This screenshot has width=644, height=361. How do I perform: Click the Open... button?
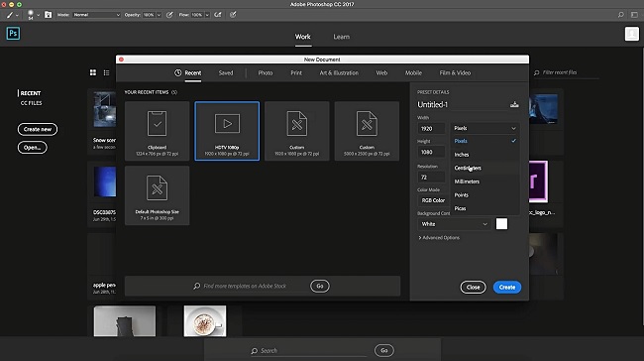tap(33, 147)
